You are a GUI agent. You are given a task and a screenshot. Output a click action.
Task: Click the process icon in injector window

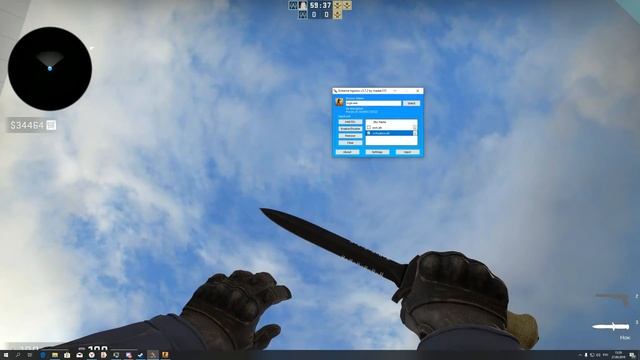point(340,102)
